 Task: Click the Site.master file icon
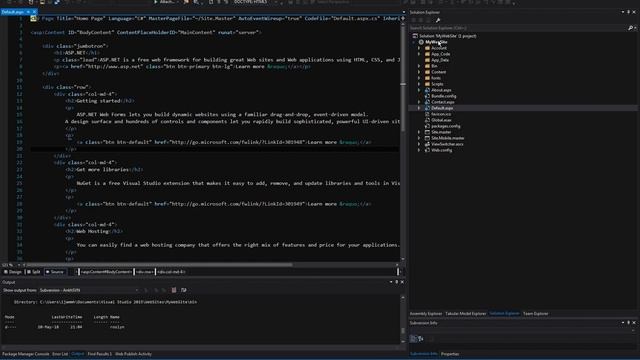point(427,132)
